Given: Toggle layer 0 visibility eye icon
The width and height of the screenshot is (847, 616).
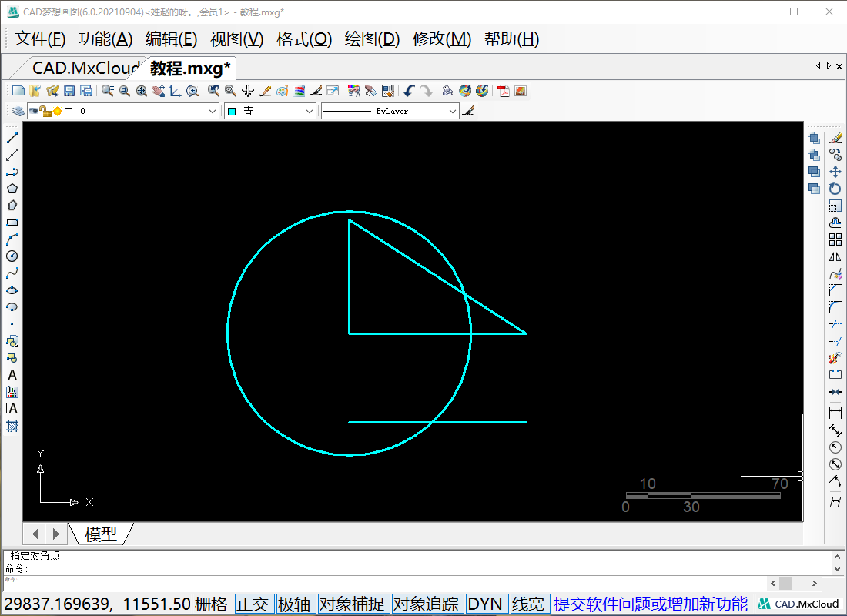Looking at the screenshot, I should coord(33,111).
